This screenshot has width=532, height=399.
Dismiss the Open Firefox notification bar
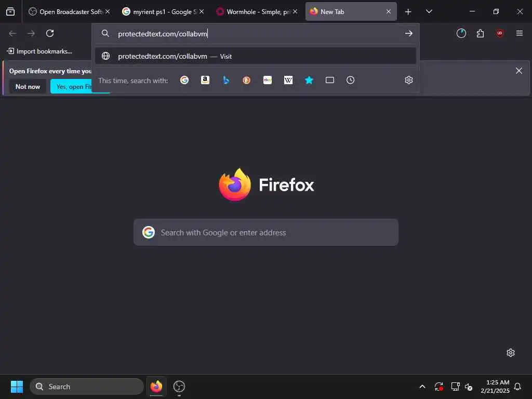(x=519, y=71)
